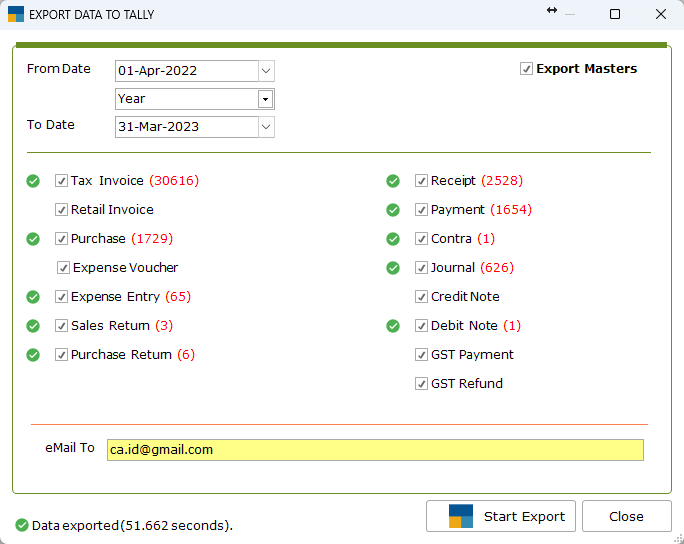This screenshot has width=684, height=544.
Task: Toggle the Debit Note checkbox
Action: coord(421,326)
